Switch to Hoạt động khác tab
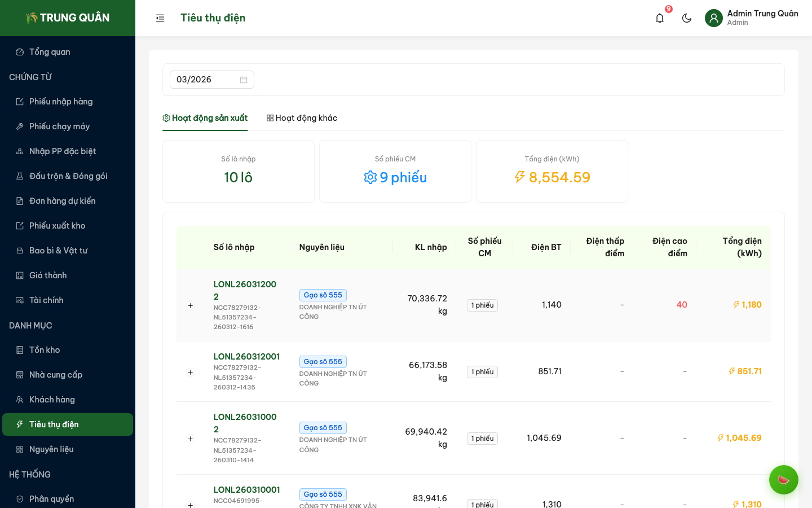The height and width of the screenshot is (508, 812). pyautogui.click(x=302, y=118)
